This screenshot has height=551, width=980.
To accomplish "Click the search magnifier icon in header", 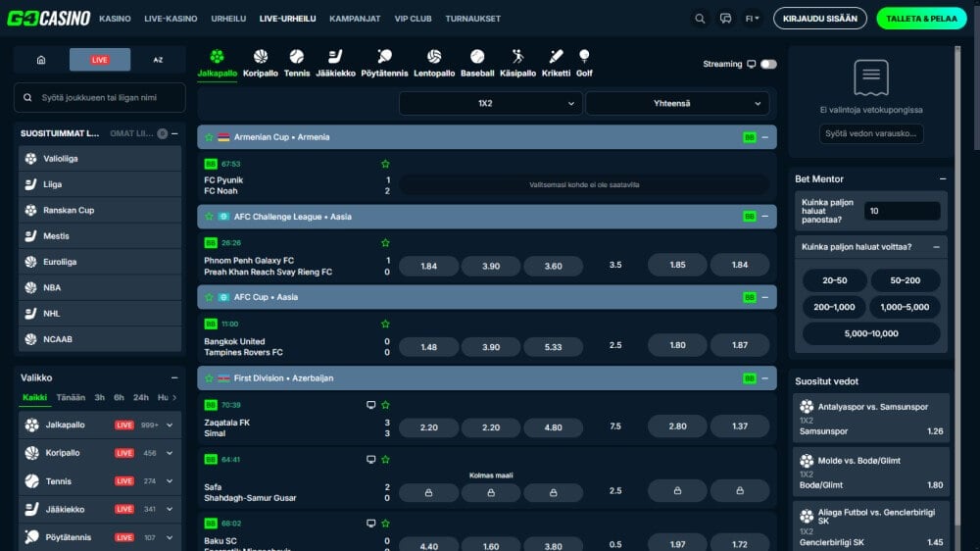I will pyautogui.click(x=700, y=19).
